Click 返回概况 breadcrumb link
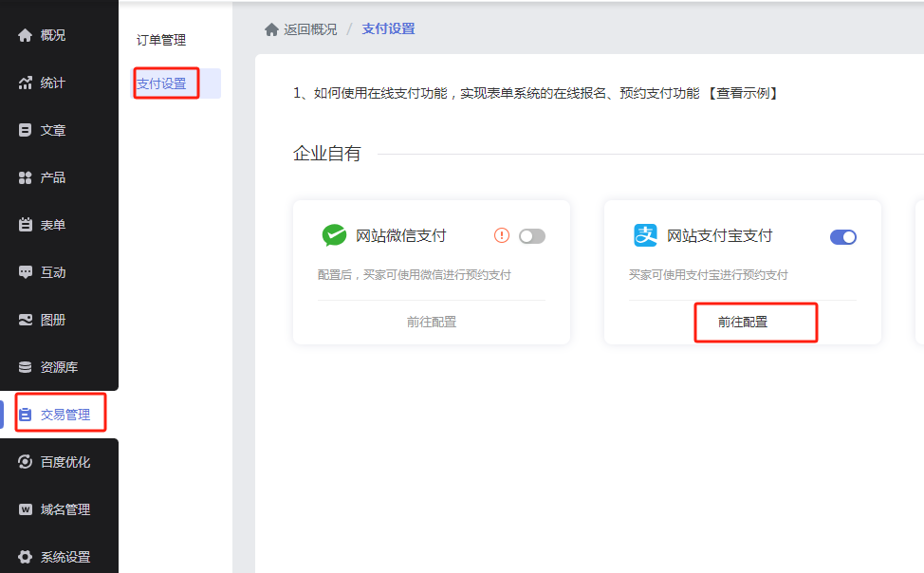Image resolution: width=924 pixels, height=573 pixels. [x=310, y=29]
